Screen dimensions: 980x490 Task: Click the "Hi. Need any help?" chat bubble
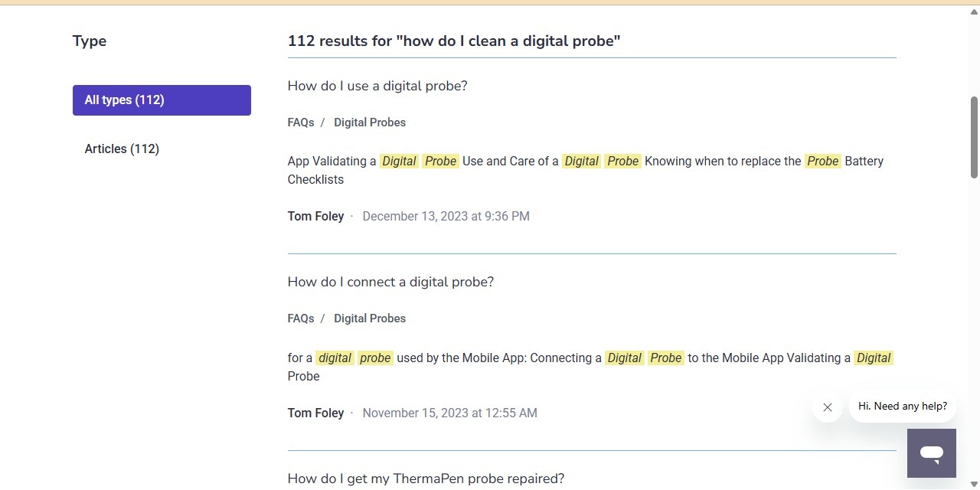pos(902,406)
